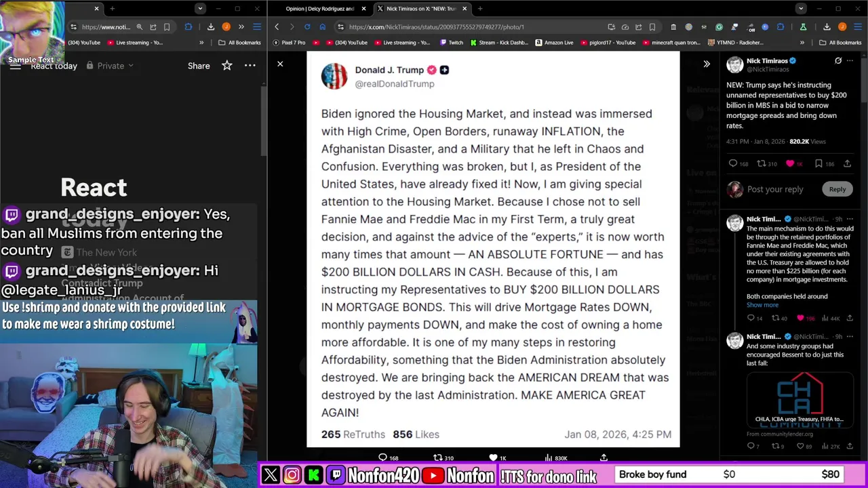
Task: Favorite the page with the star icon
Action: point(227,66)
